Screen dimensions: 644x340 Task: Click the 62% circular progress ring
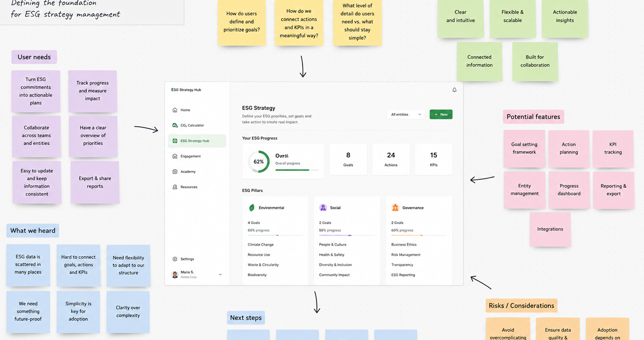(x=259, y=162)
